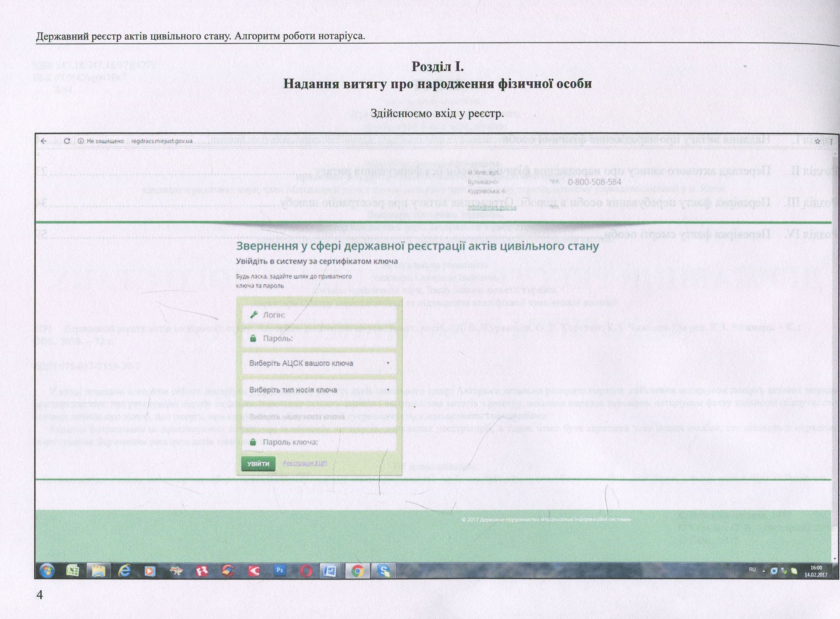This screenshot has width=840, height=619.
Task: Bookmark this page with the star icon
Action: coord(817,141)
